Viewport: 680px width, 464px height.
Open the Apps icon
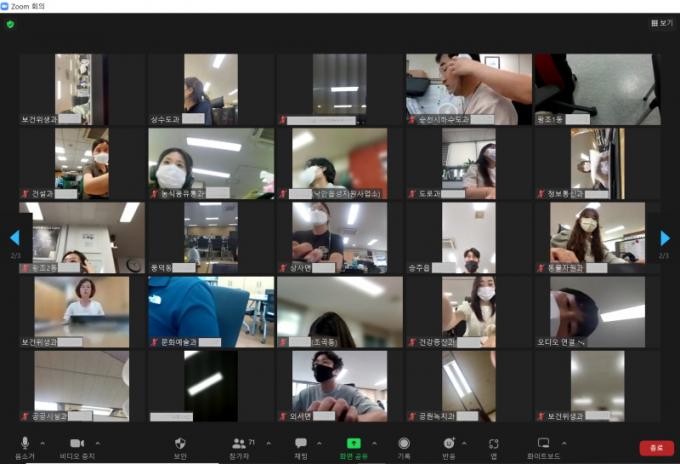click(494, 444)
